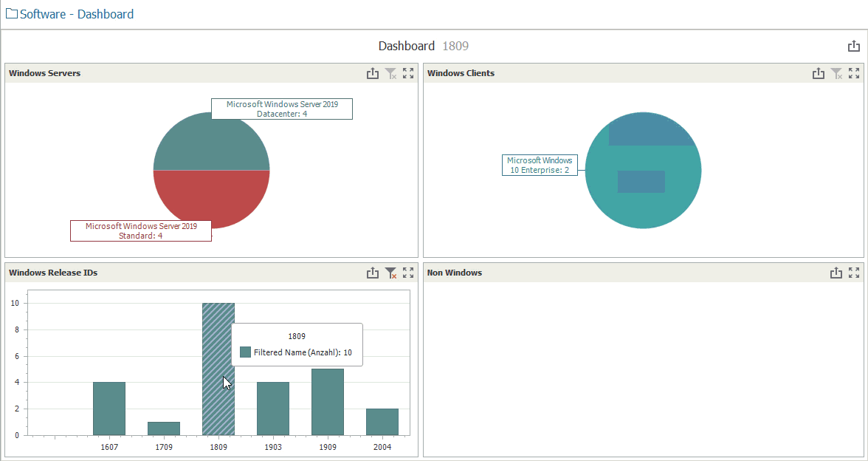868x461 pixels.
Task: Clear master filter in Windows Release IDs
Action: (391, 273)
